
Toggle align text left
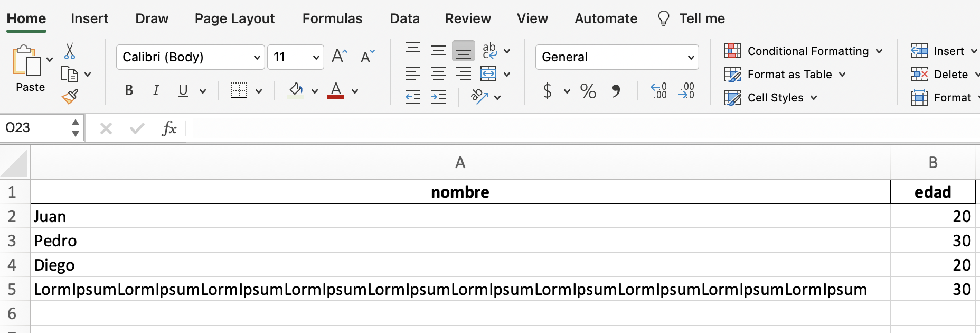tap(413, 73)
